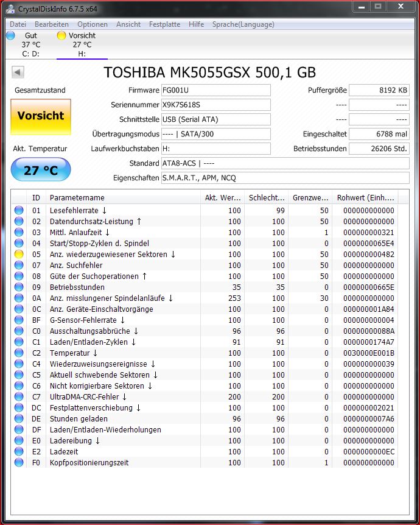Click the Firmware field FG001U
The width and height of the screenshot is (420, 525).
[216, 90]
